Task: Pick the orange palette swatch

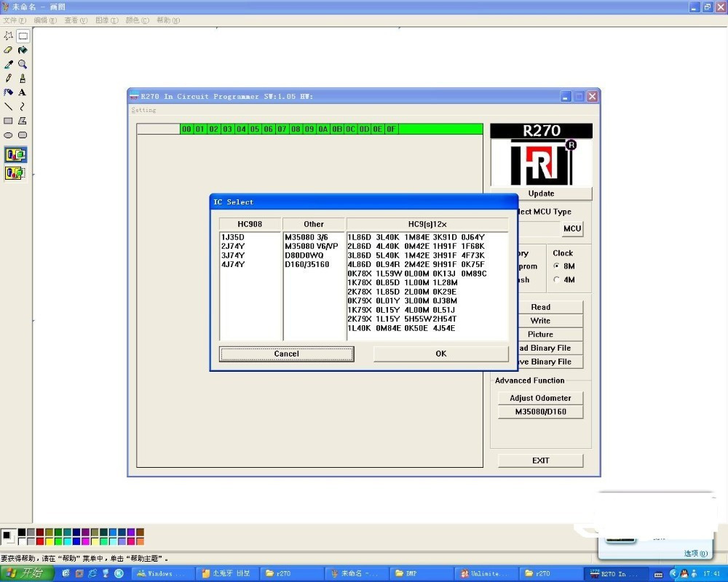Action: tap(140, 541)
